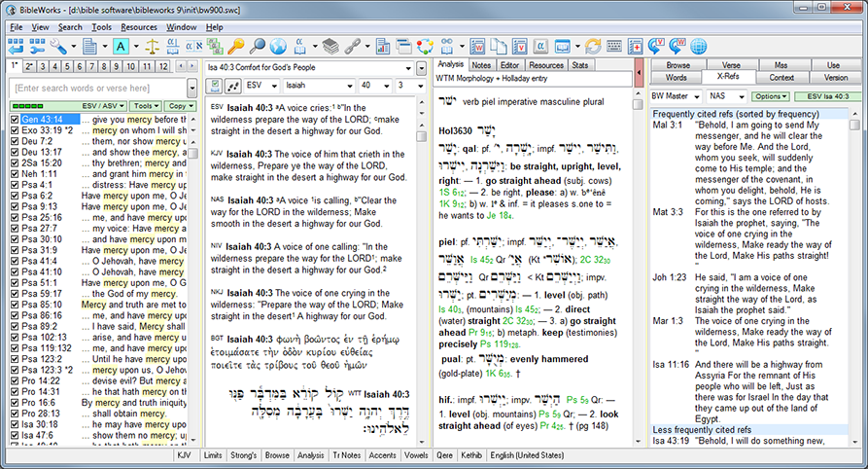The image size is (868, 469).
Task: Click the stack of books icon
Action: click(330, 46)
